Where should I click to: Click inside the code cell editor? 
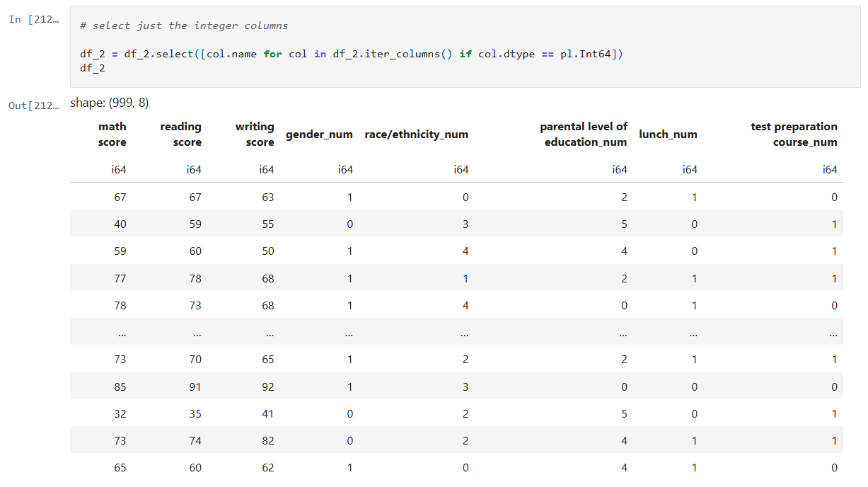[x=467, y=47]
